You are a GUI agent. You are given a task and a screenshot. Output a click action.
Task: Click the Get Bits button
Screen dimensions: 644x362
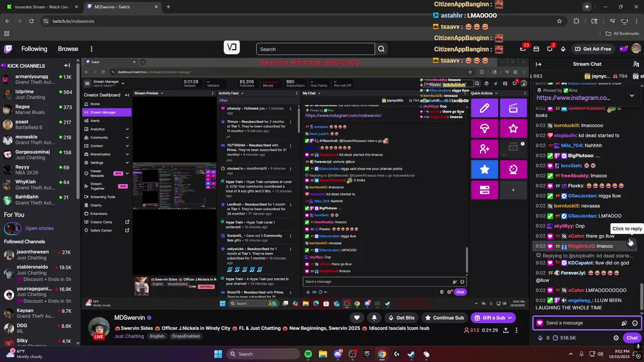coord(401,318)
